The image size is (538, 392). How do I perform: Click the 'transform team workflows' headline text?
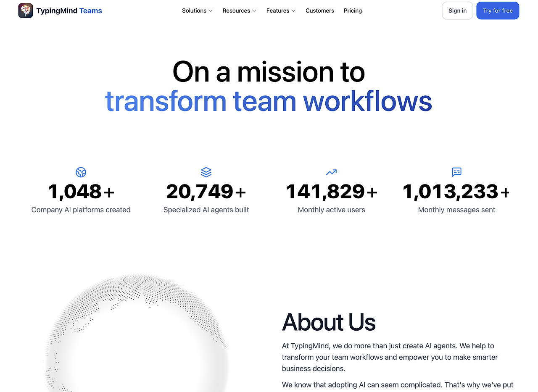point(269,101)
